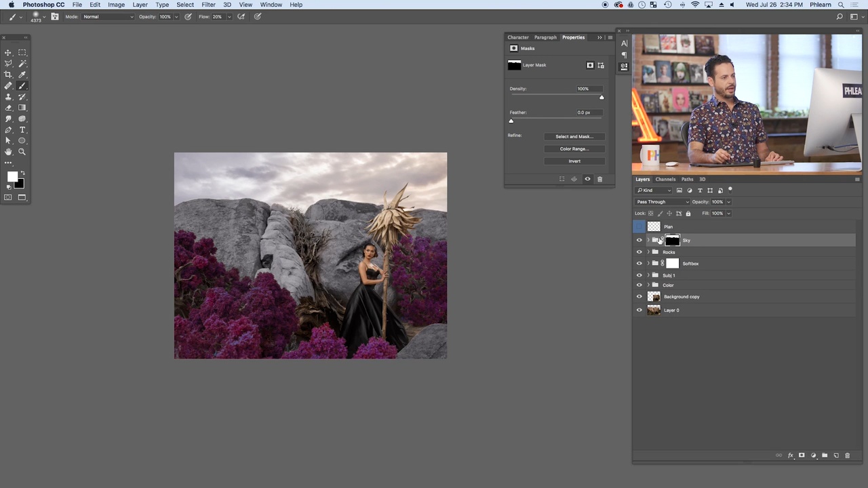Image resolution: width=868 pixels, height=488 pixels.
Task: Show the hidden Plan layer
Action: [639, 226]
